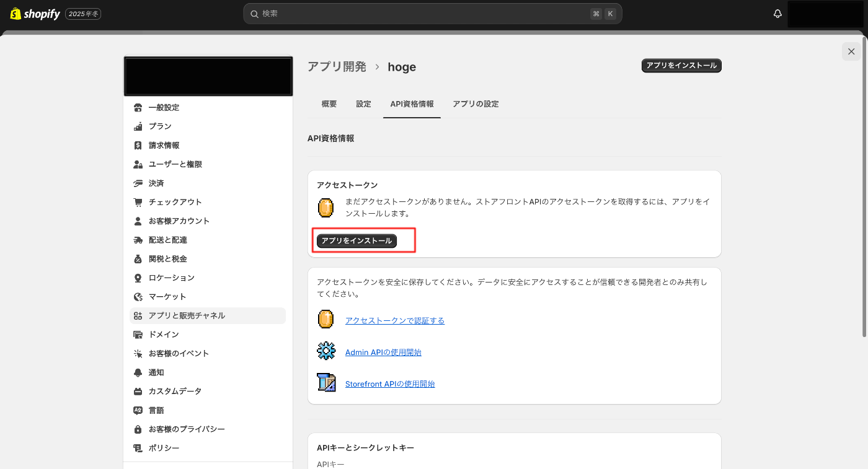Click the icon beside Storefront API link
This screenshot has height=469, width=868.
pyautogui.click(x=326, y=383)
